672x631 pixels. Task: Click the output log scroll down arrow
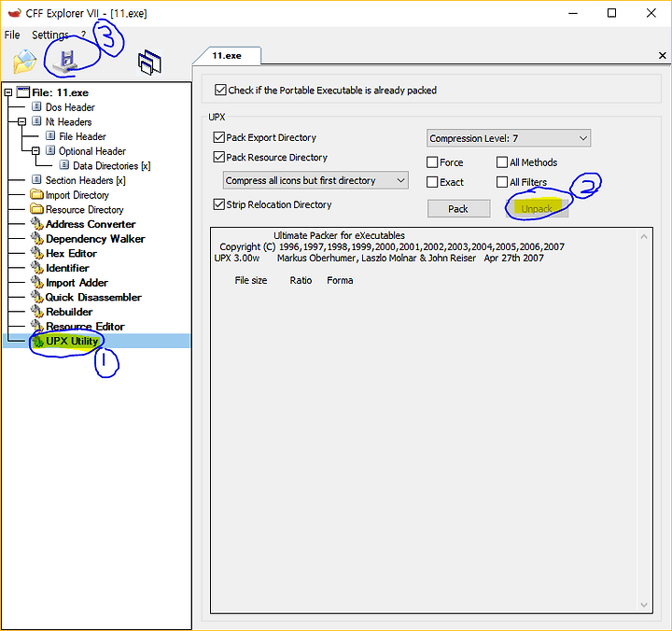(644, 605)
